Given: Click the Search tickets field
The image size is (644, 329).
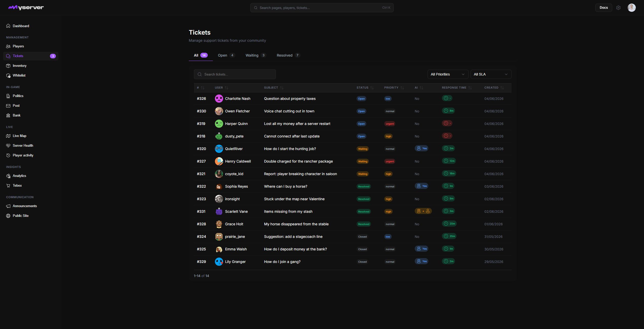Looking at the screenshot, I should (x=235, y=74).
